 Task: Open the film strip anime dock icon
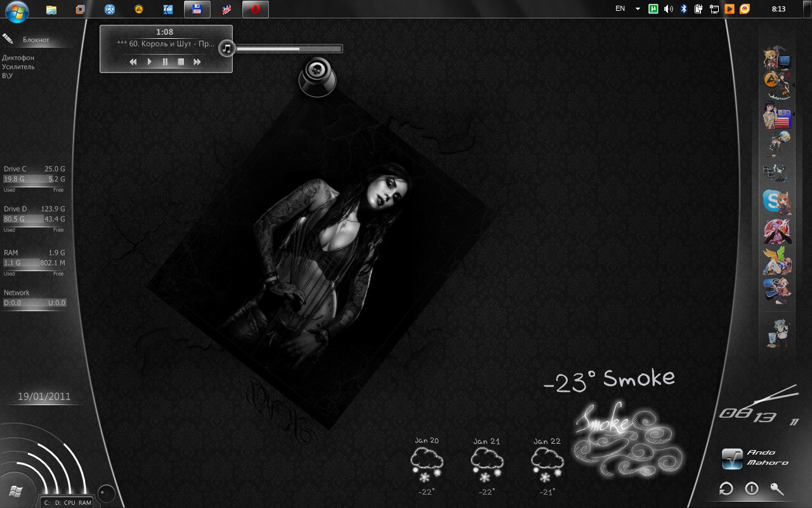tap(777, 173)
